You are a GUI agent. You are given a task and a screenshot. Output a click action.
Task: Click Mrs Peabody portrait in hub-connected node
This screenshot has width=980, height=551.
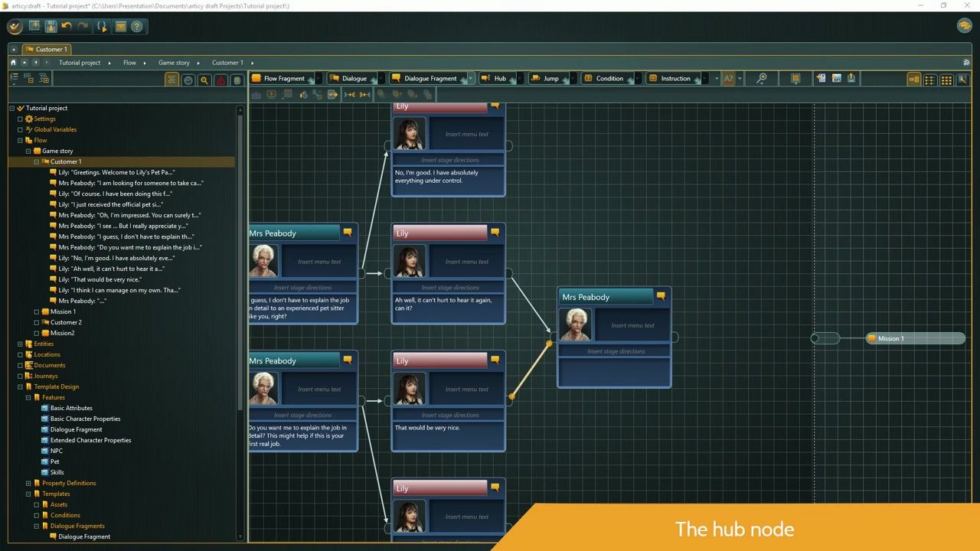pos(576,324)
